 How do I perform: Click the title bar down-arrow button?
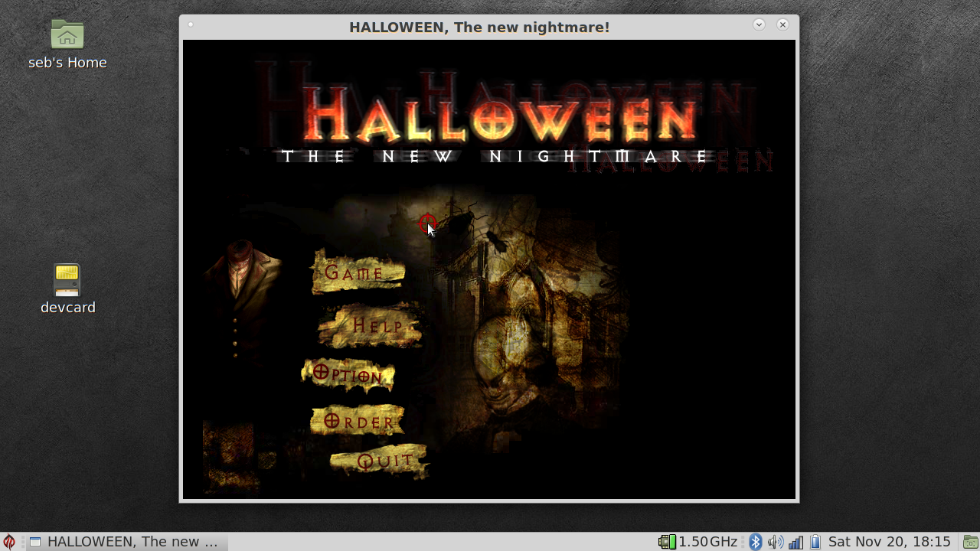click(759, 24)
